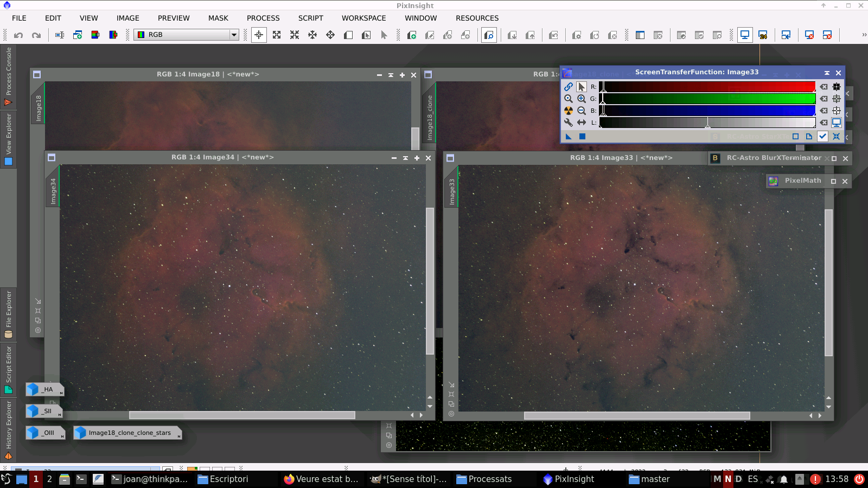Apply auto-stretch in the ScreenTransferFunction dialog
The height and width of the screenshot is (488, 868).
[x=569, y=110]
